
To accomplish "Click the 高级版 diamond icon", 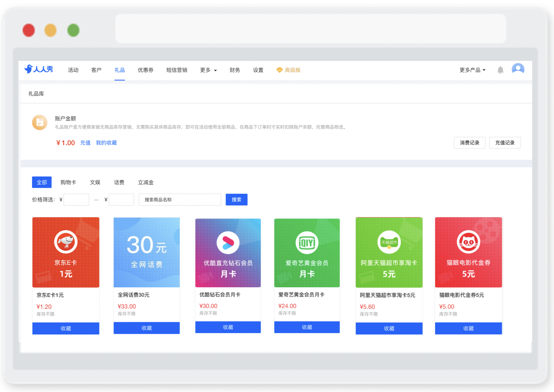I will click(x=279, y=70).
